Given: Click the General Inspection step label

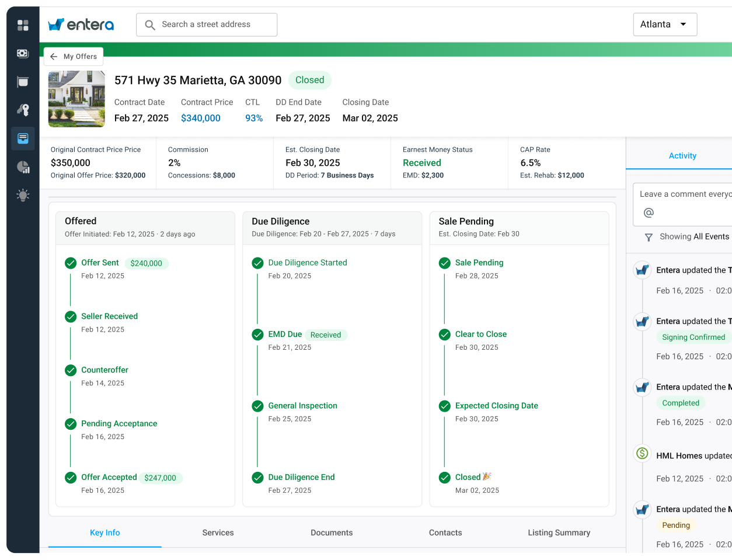Looking at the screenshot, I should (x=303, y=406).
